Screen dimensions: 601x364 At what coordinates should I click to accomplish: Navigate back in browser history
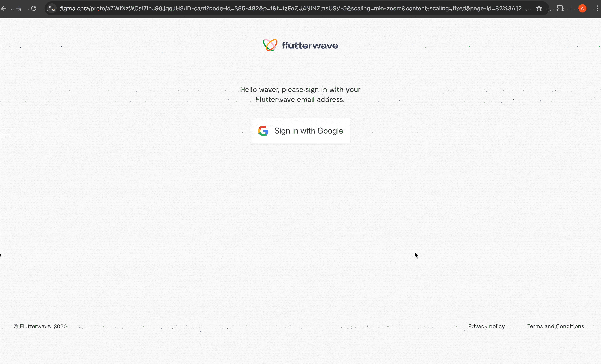pos(4,8)
